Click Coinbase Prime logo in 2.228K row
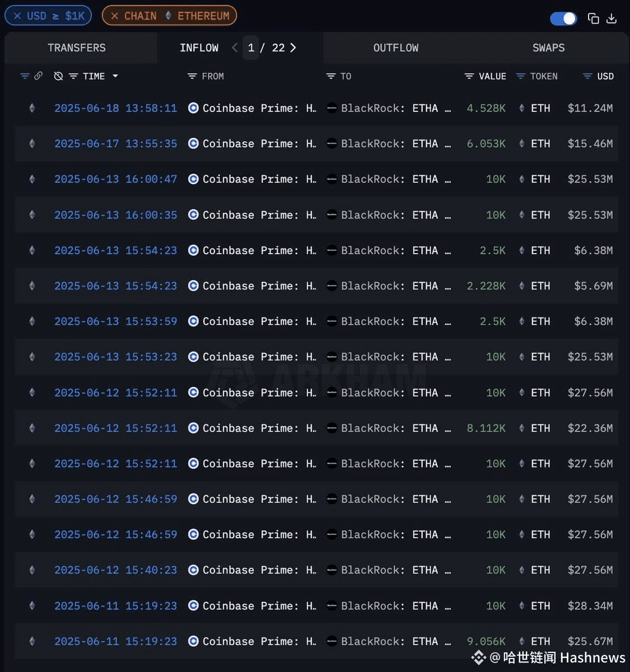Image resolution: width=630 pixels, height=672 pixels. pos(193,286)
